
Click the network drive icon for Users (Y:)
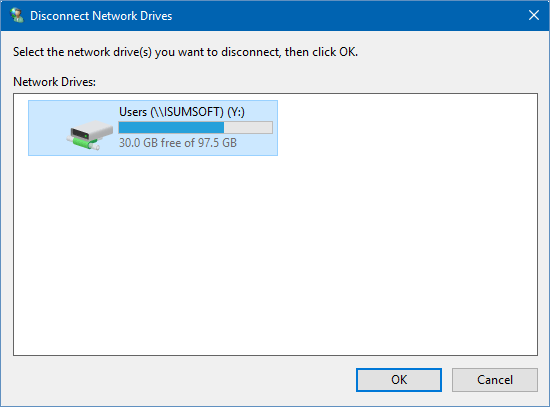tap(90, 135)
